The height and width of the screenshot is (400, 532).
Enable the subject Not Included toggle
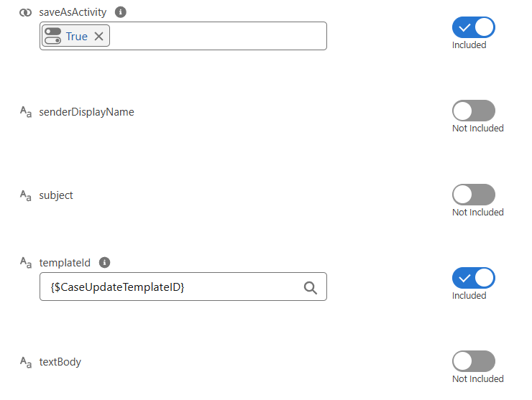(x=473, y=195)
